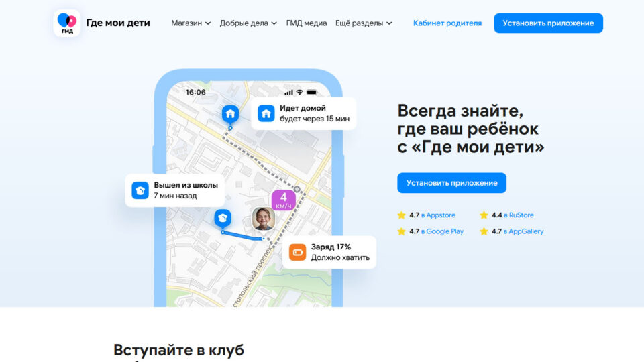Click the blue home pin on the map

pyautogui.click(x=230, y=114)
